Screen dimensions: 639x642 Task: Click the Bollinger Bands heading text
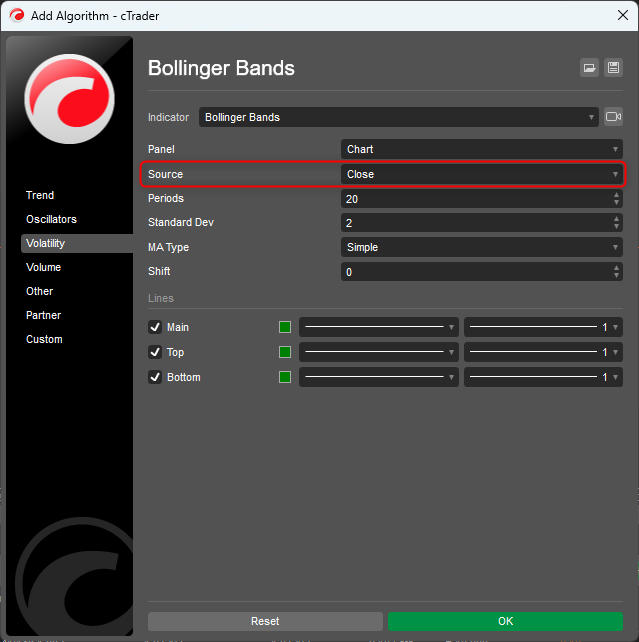[221, 68]
